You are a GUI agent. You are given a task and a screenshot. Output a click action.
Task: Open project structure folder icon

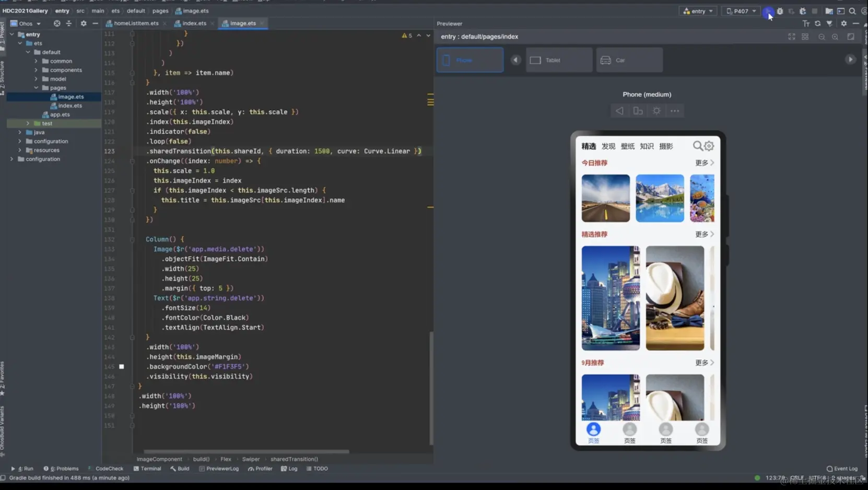[x=829, y=11]
